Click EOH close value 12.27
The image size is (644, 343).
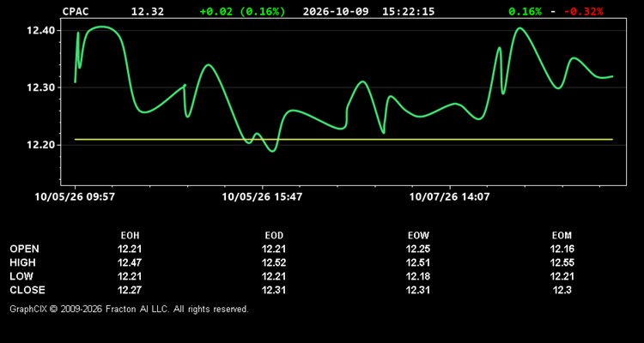130,290
